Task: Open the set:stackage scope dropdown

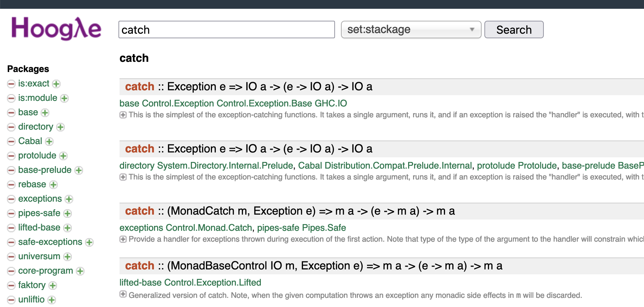Action: point(411,30)
